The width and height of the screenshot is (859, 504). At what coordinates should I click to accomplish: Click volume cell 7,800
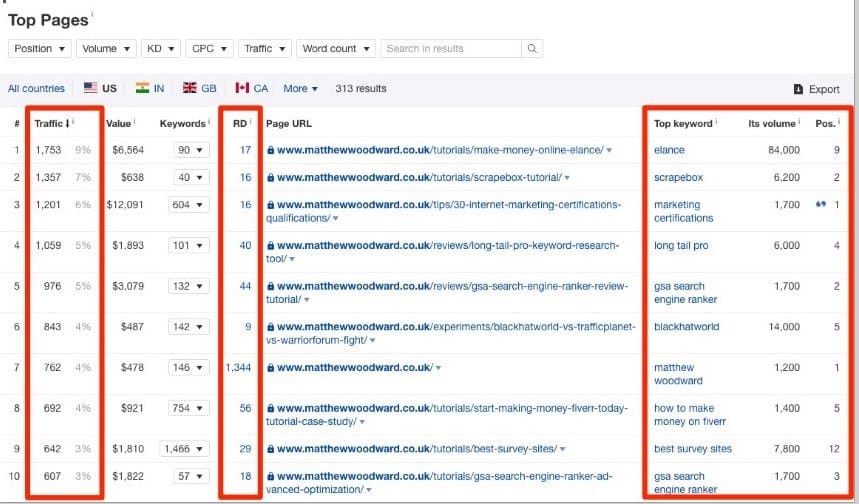787,449
